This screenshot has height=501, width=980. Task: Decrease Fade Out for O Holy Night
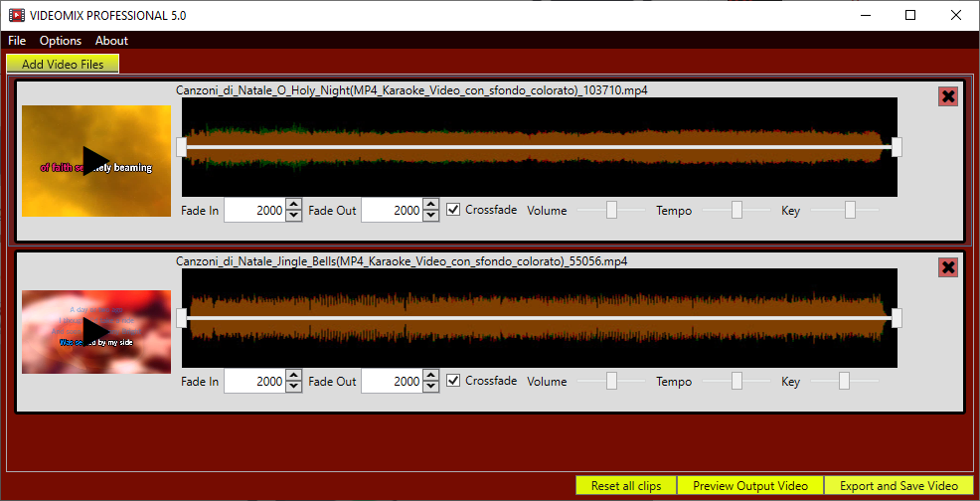click(430, 216)
